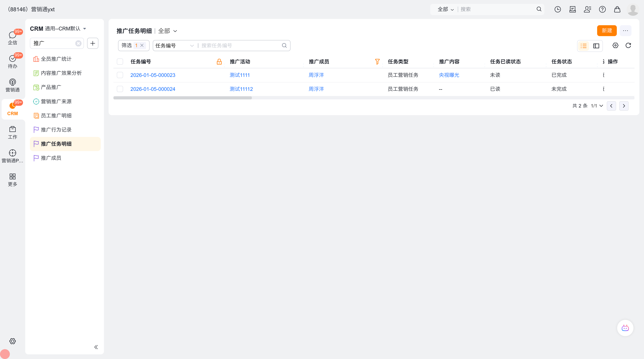
Task: Open the help question mark icon
Action: (602, 9)
